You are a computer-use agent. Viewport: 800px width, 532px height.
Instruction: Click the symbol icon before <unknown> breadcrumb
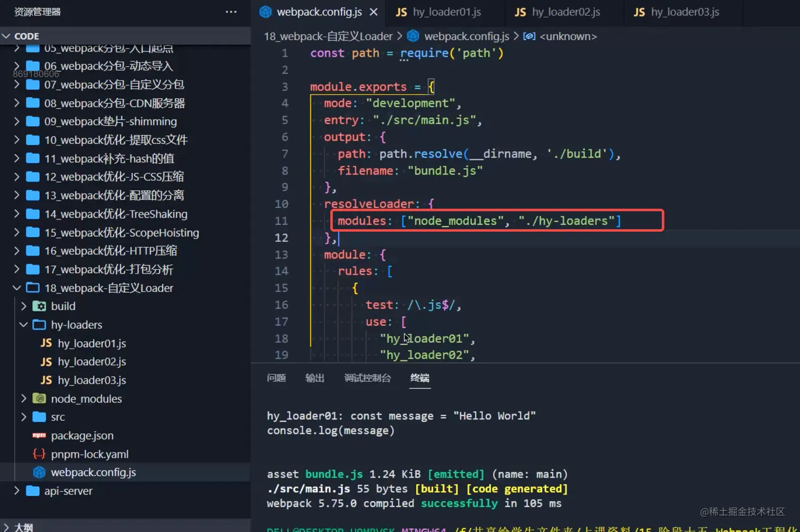[x=529, y=36]
